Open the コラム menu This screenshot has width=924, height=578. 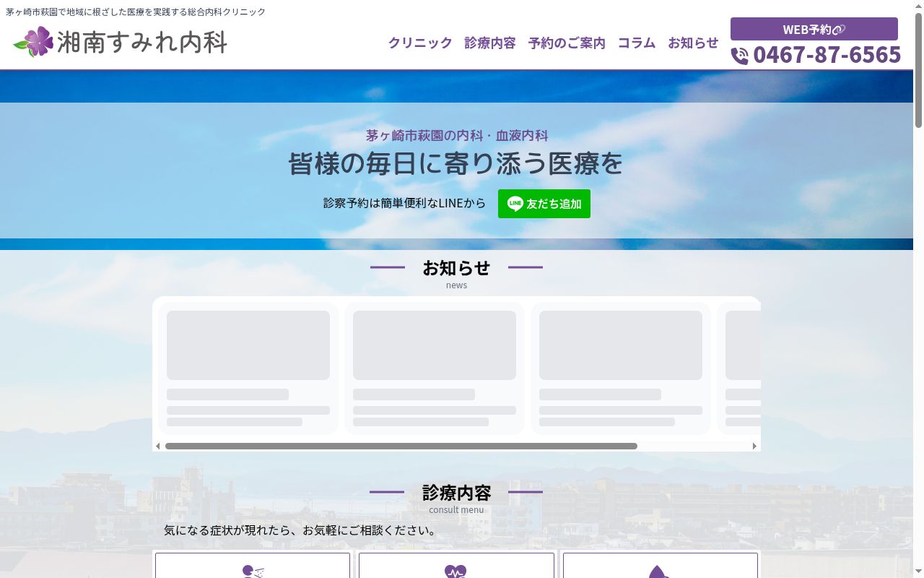pyautogui.click(x=637, y=43)
